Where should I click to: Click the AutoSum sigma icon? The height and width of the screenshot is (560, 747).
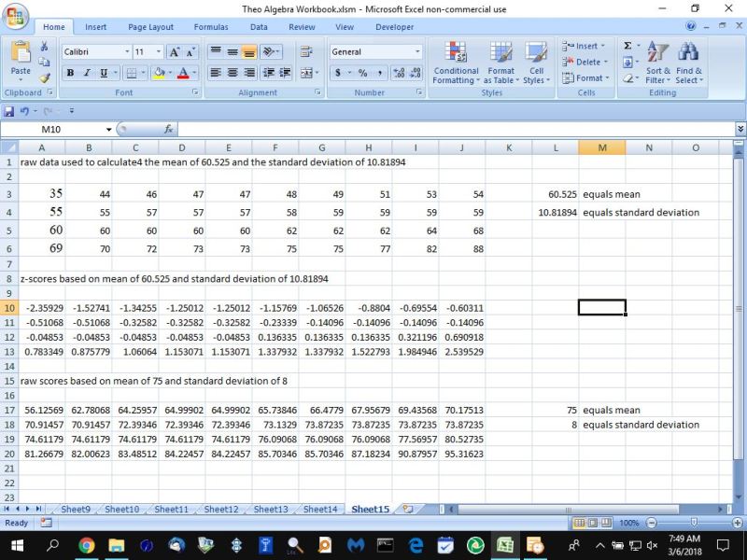coord(627,46)
